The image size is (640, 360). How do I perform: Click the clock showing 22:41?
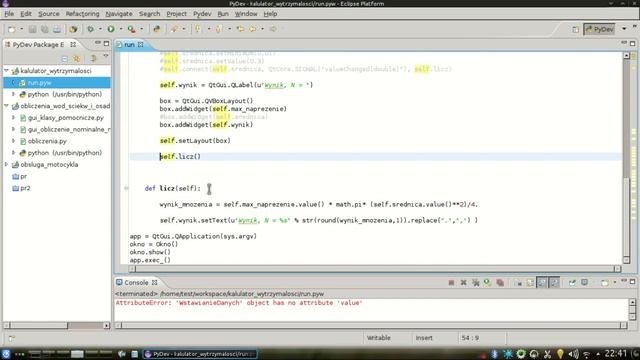[616, 353]
